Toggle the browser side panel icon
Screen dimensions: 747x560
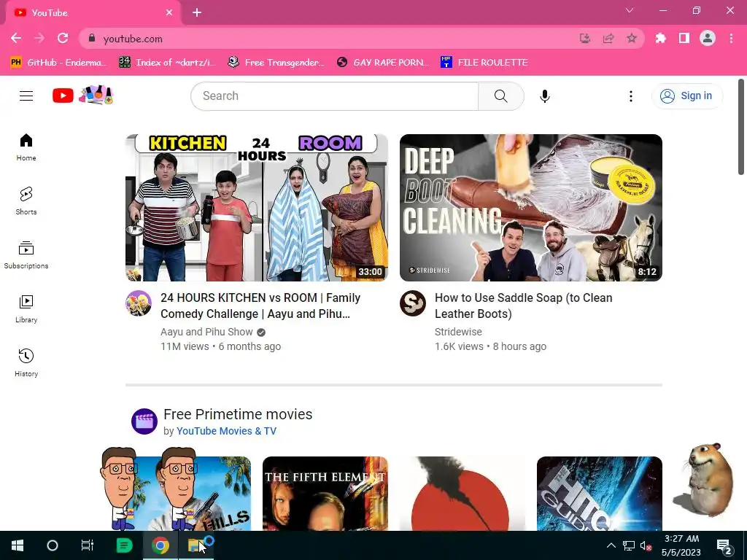[684, 38]
